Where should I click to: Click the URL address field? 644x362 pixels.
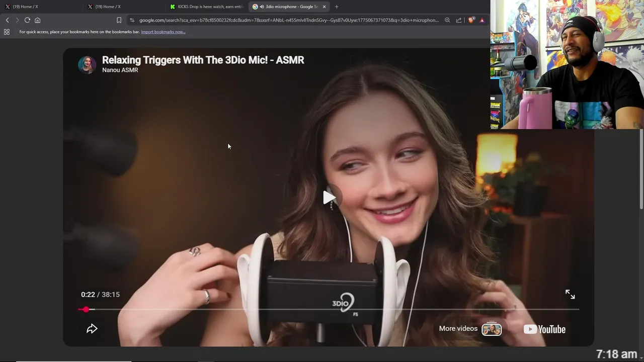[x=289, y=20]
